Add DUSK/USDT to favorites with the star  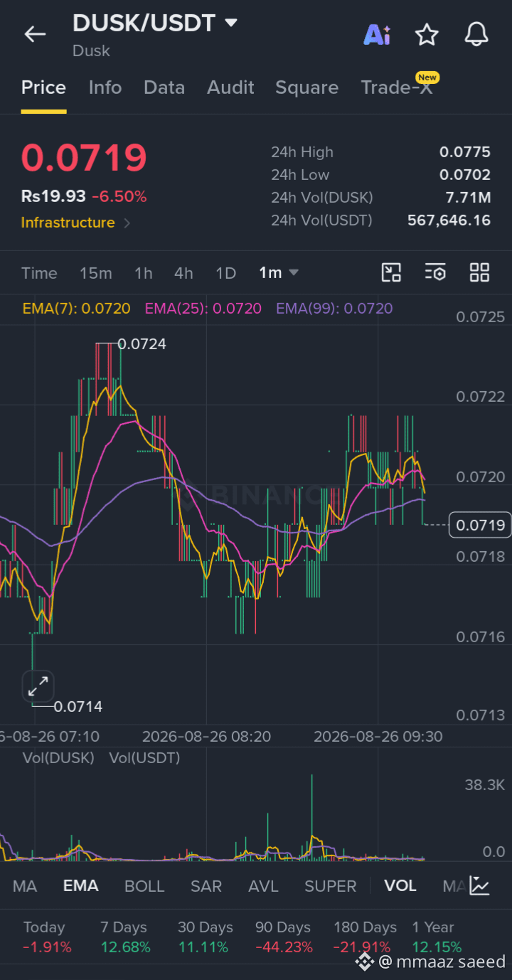tap(427, 34)
